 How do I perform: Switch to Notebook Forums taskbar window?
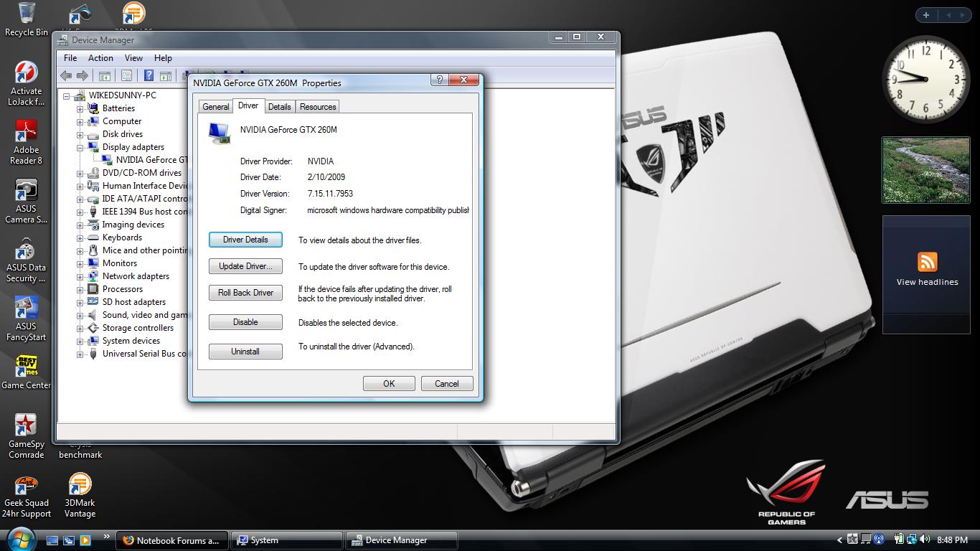pyautogui.click(x=172, y=540)
